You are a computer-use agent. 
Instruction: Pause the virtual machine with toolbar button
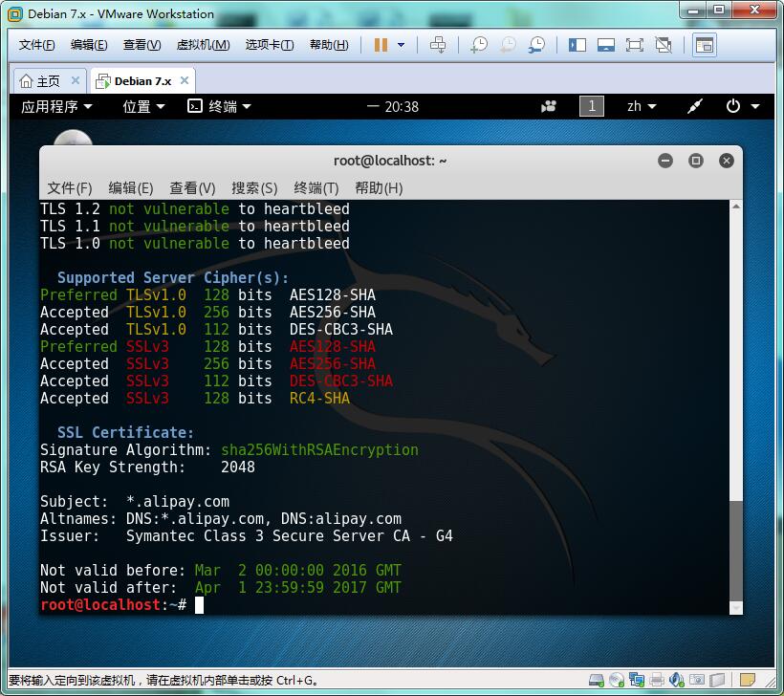tap(381, 45)
